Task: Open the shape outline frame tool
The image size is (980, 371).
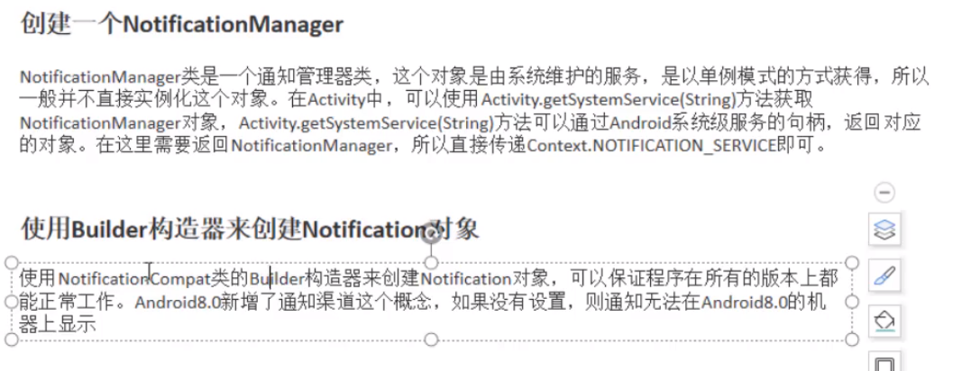Action: 884,362
